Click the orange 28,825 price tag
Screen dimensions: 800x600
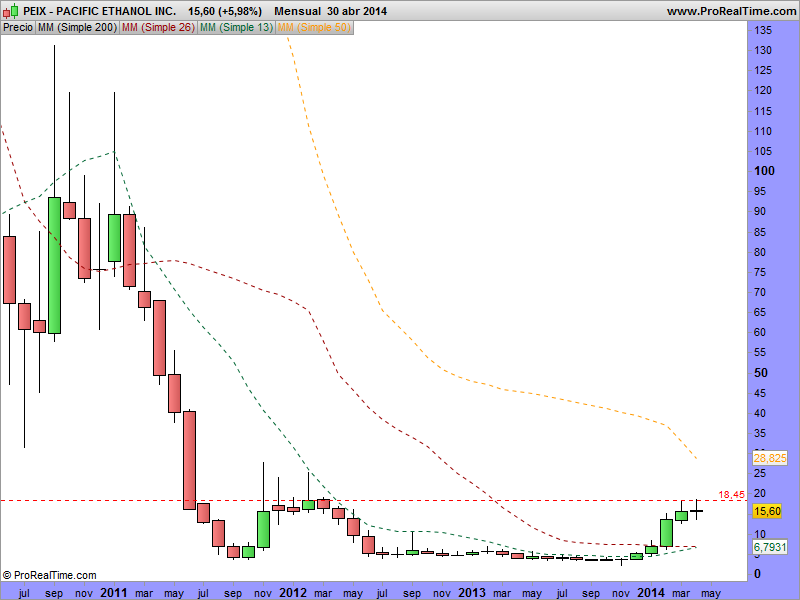pyautogui.click(x=770, y=458)
